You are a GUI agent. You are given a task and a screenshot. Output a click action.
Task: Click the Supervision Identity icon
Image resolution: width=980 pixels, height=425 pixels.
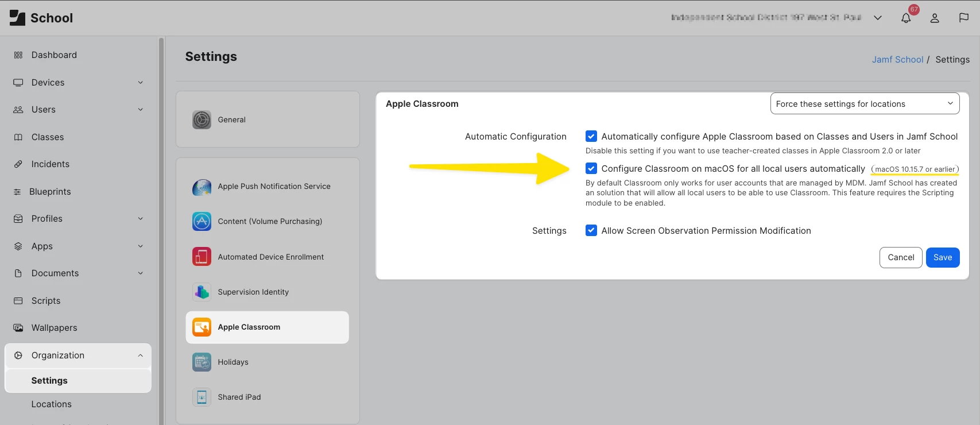(x=202, y=292)
